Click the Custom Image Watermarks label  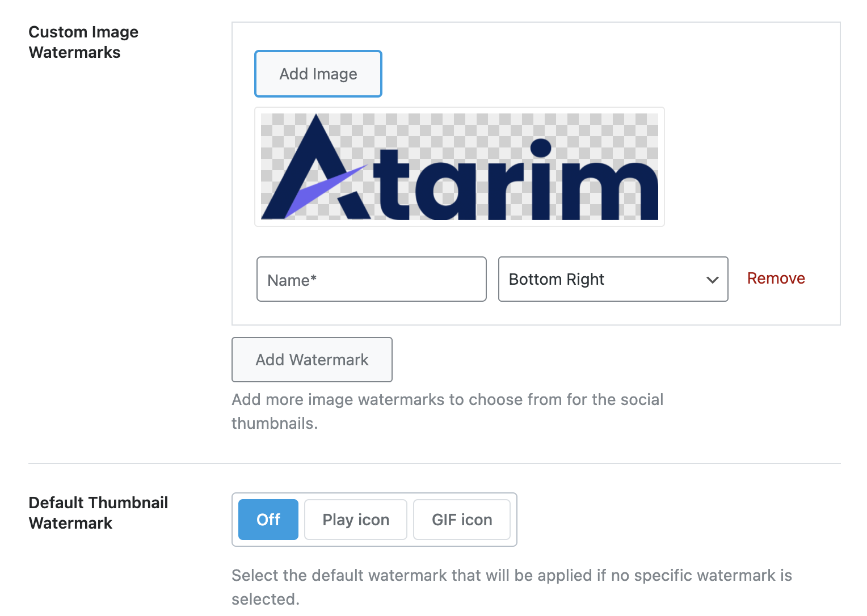[83, 42]
